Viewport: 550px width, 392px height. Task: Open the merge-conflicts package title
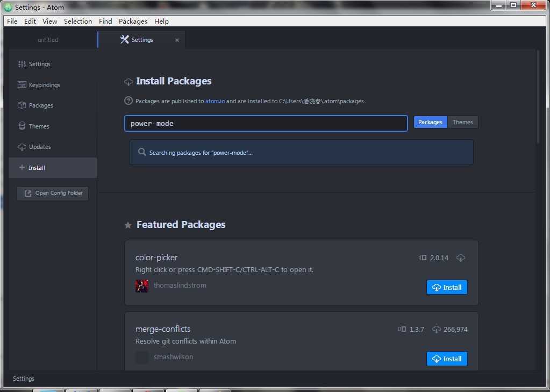163,329
